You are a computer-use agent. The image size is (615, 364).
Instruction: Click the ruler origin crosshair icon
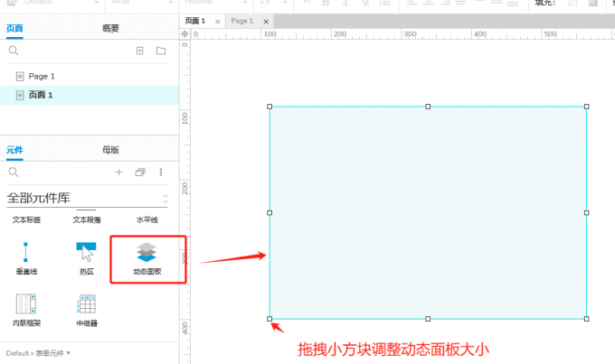tap(184, 34)
